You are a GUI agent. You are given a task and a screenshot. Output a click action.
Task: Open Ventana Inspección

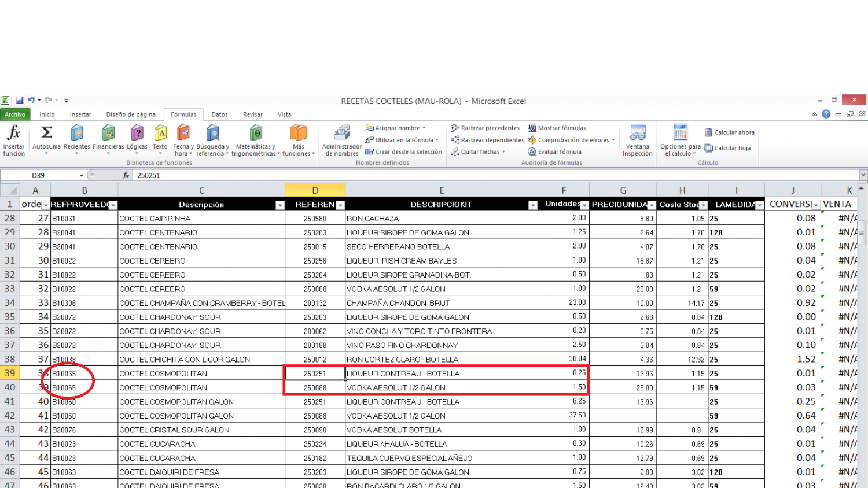click(638, 140)
